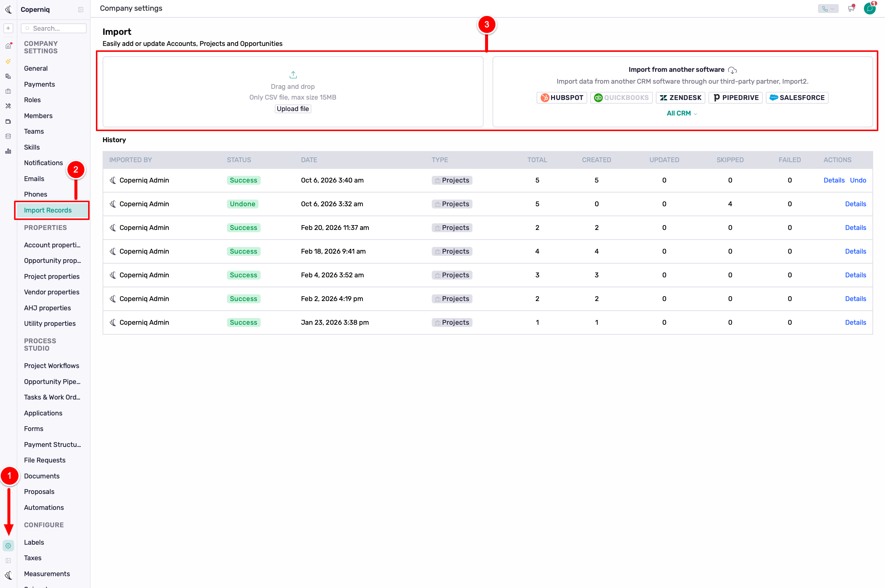
Task: Click the plus create-new button
Action: 8,28
